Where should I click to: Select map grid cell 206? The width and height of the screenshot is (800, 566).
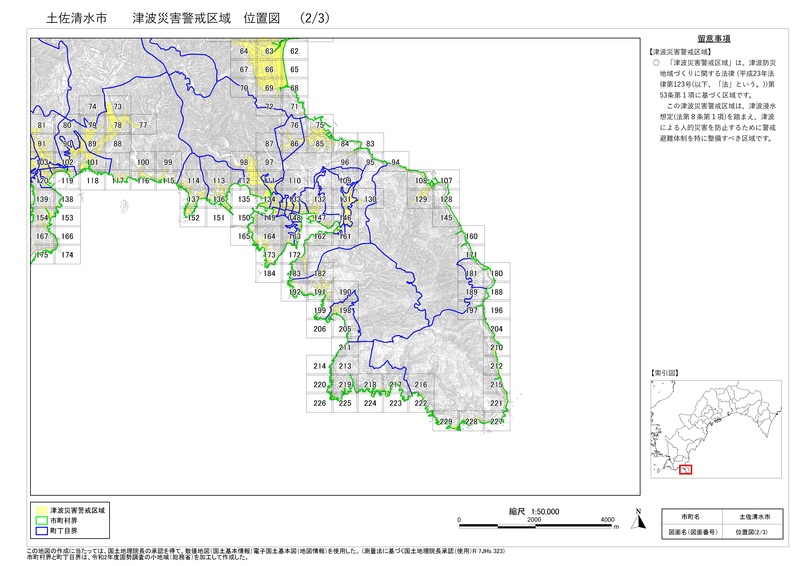click(x=319, y=329)
